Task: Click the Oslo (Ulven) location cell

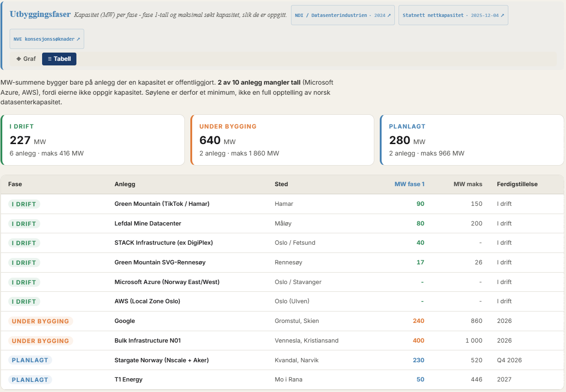Action: pos(292,301)
